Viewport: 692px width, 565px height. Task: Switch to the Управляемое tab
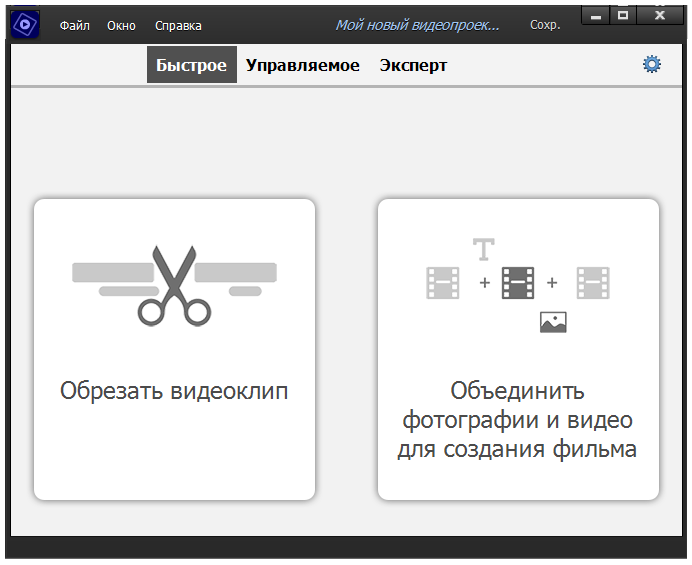pyautogui.click(x=303, y=65)
